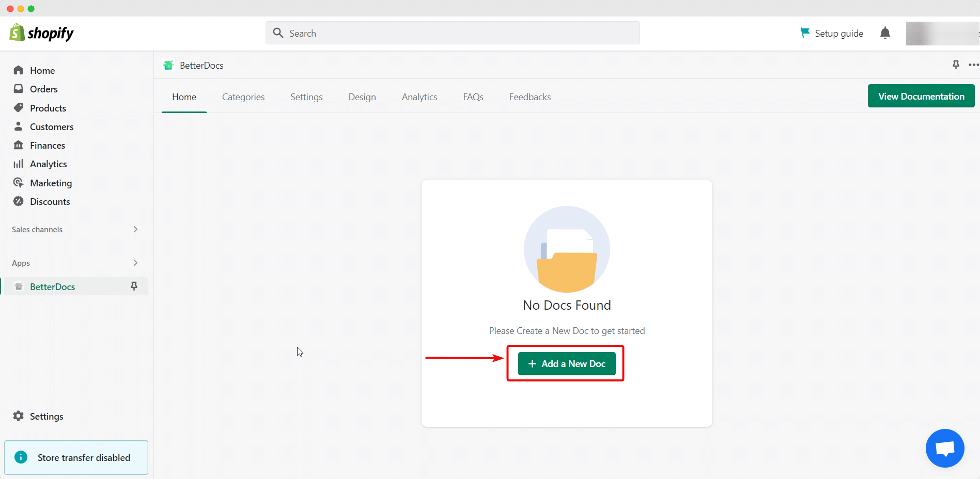Screen dimensions: 980x479
Task: Click the Marketing target icon
Action: (19, 183)
